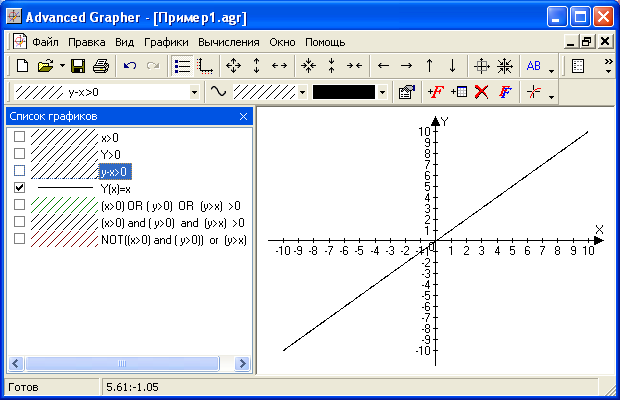This screenshot has height=400, width=620.
Task: Enable the Y>0 graph checkbox
Action: [x=19, y=153]
